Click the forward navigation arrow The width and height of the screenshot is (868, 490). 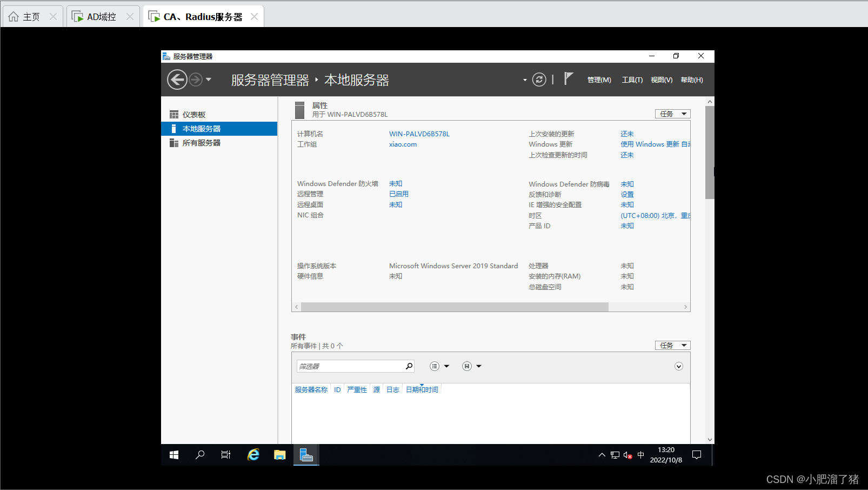point(196,80)
